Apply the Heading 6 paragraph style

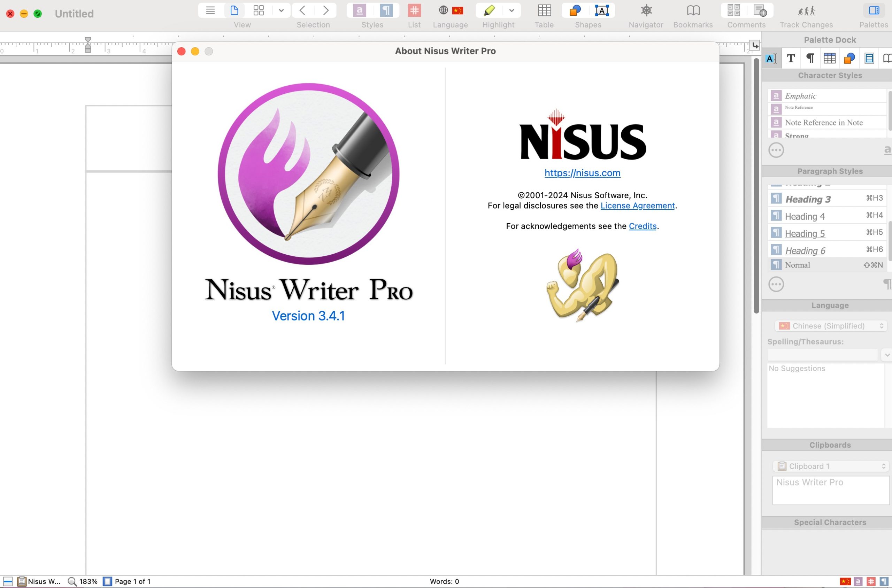(827, 250)
